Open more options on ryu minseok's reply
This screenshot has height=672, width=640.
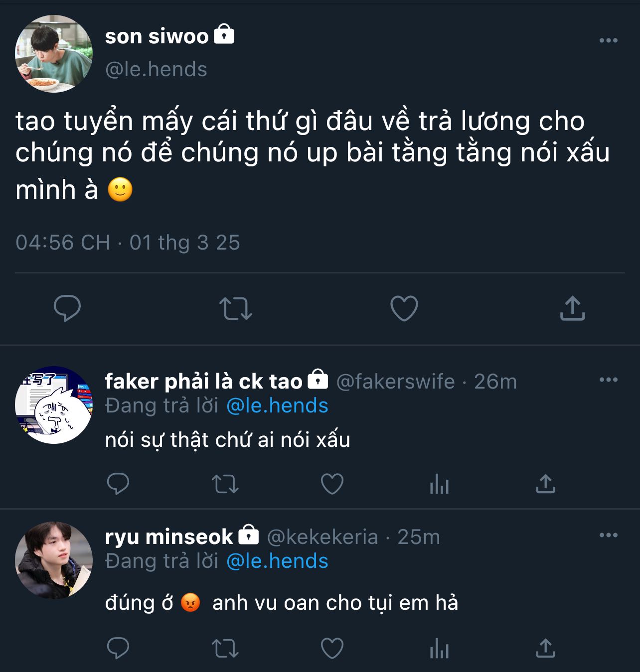[x=608, y=535]
